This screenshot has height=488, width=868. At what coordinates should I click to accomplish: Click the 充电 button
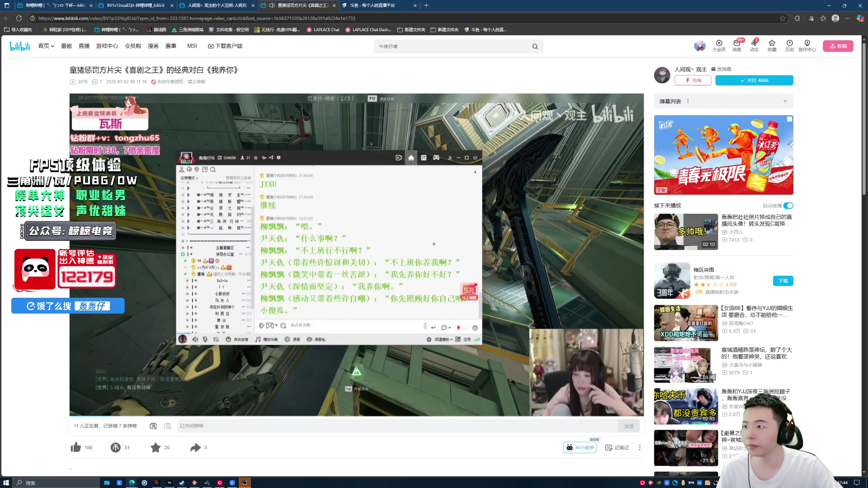pos(693,80)
